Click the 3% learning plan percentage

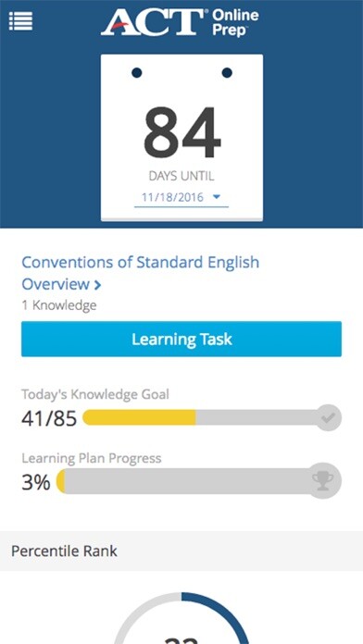(36, 482)
